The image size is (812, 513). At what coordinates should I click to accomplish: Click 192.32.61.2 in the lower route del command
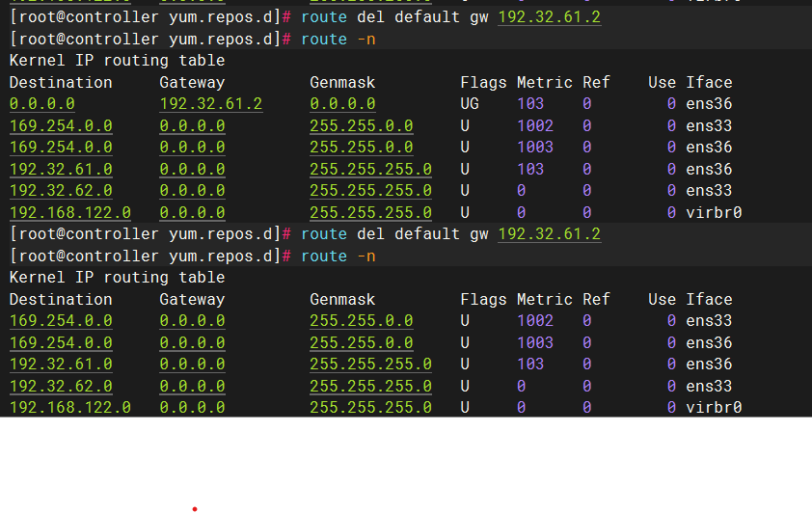click(x=549, y=234)
